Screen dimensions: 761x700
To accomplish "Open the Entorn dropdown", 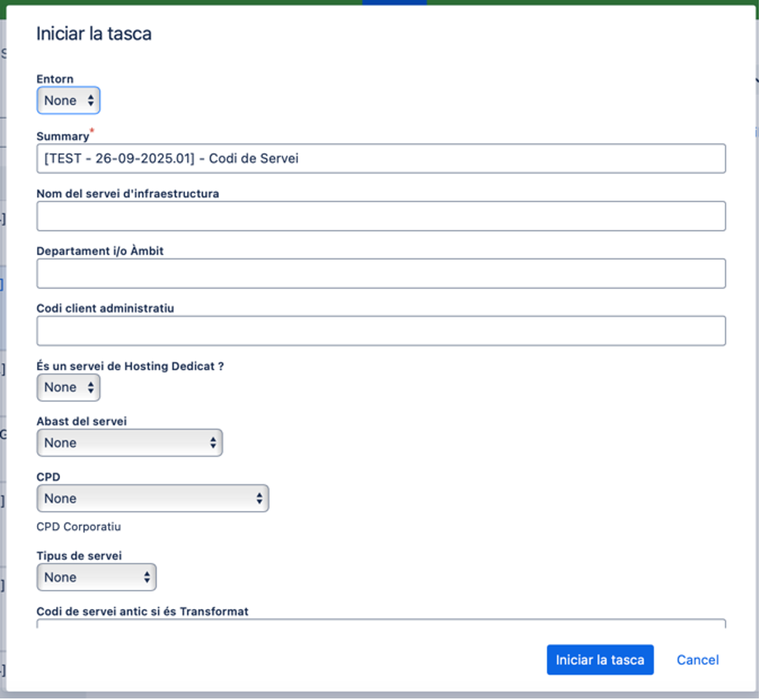I will [68, 101].
